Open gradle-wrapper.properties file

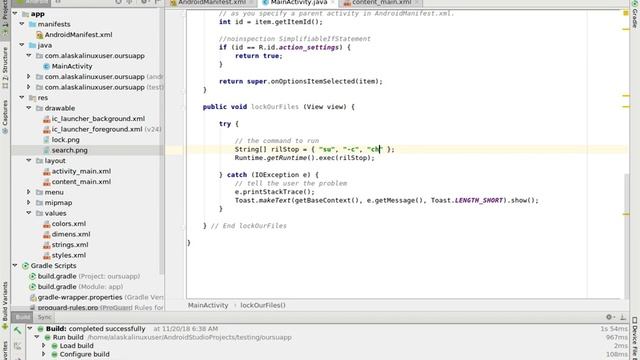[x=80, y=298]
